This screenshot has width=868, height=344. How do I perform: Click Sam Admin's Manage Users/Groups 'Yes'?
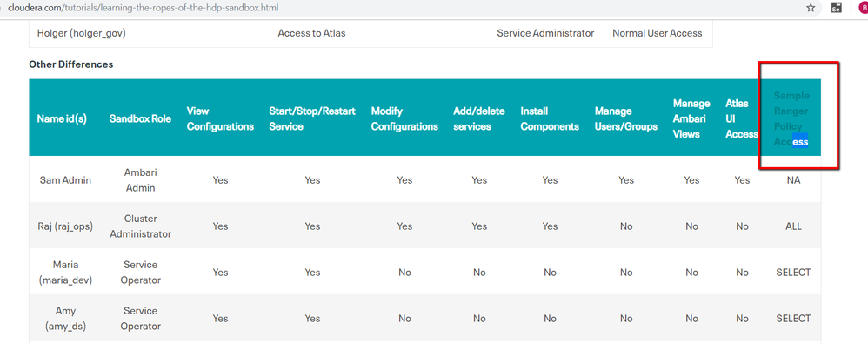pyautogui.click(x=626, y=180)
